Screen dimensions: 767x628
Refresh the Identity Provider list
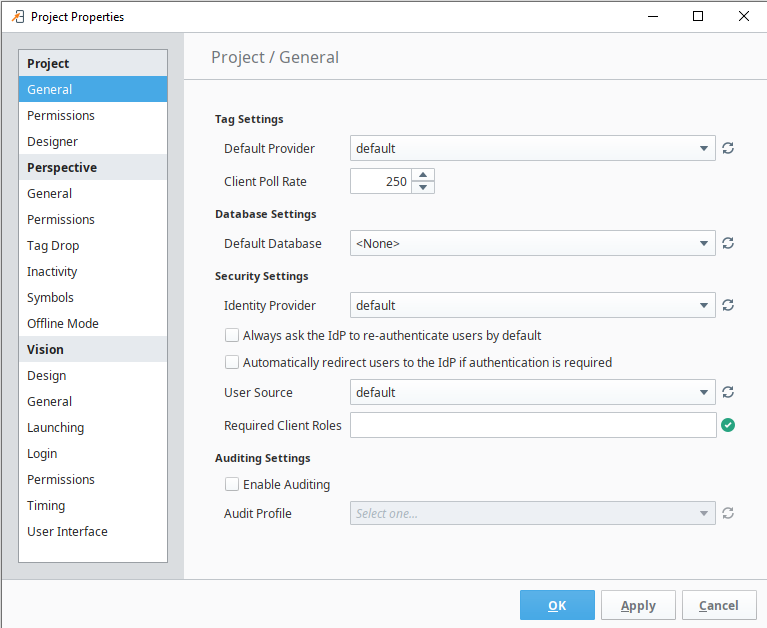(x=728, y=305)
